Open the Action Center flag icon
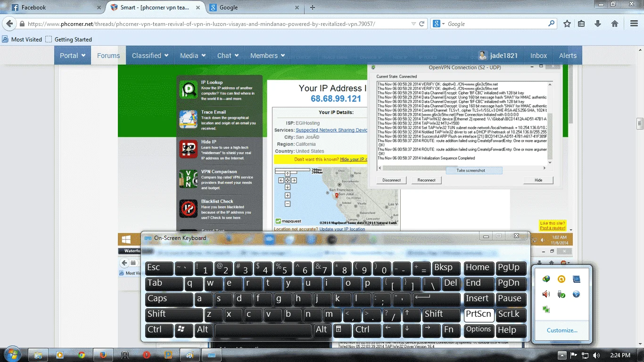Viewport: 644px width, 362px height. point(574,355)
